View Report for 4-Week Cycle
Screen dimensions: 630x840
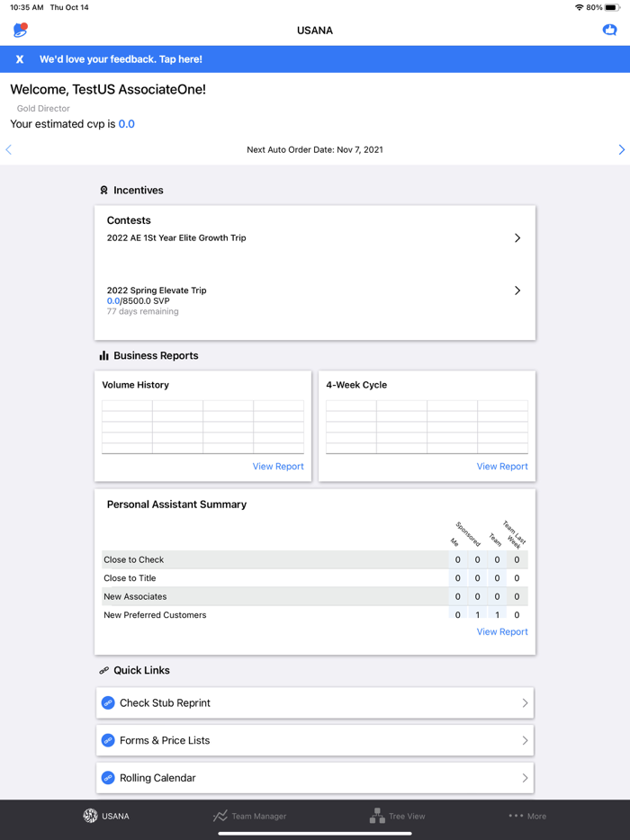tap(502, 467)
